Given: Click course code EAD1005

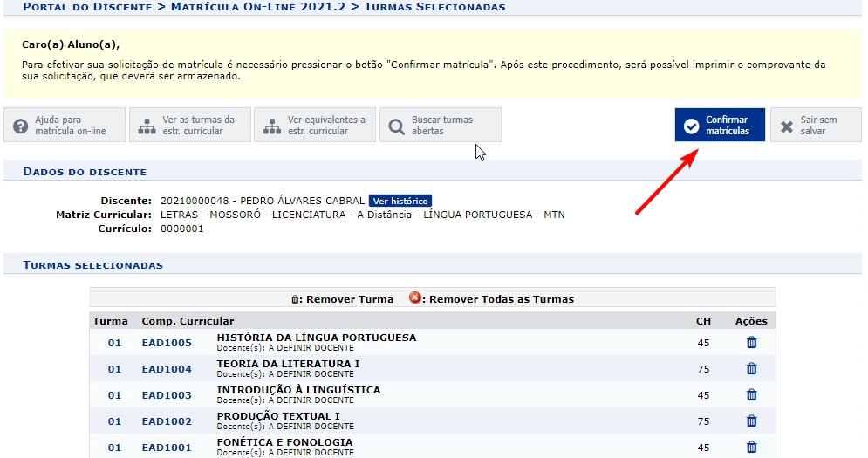Looking at the screenshot, I should [x=167, y=343].
